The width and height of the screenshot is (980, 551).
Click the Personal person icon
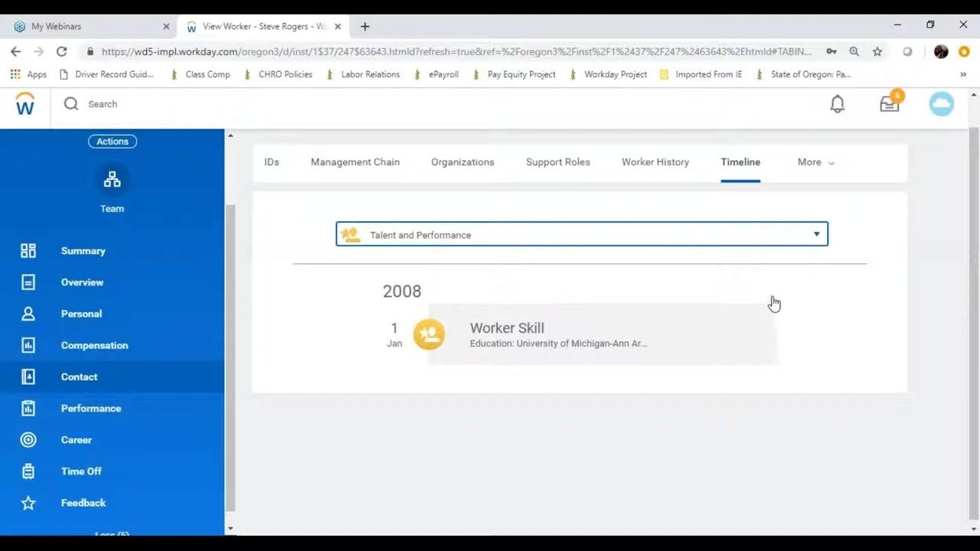pos(28,314)
